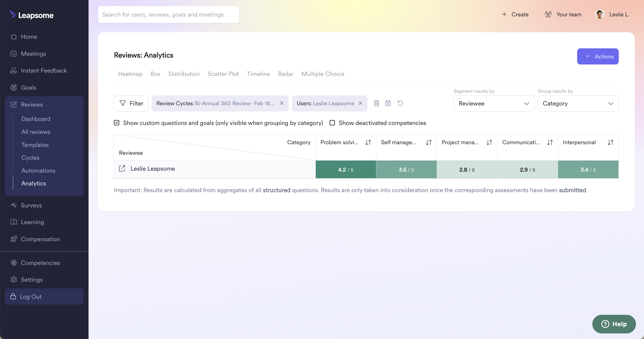Open the Filter options
644x339 pixels.
[x=131, y=103]
